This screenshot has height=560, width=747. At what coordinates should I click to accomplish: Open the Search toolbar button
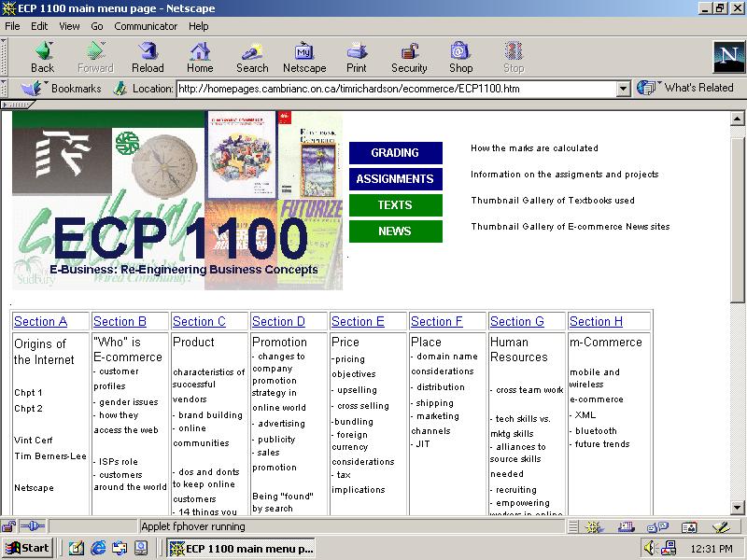click(x=252, y=57)
